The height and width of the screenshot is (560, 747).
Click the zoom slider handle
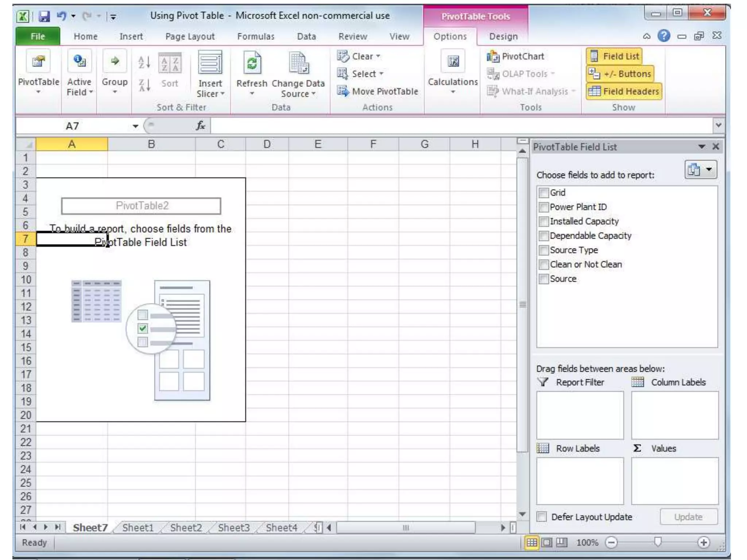click(658, 542)
